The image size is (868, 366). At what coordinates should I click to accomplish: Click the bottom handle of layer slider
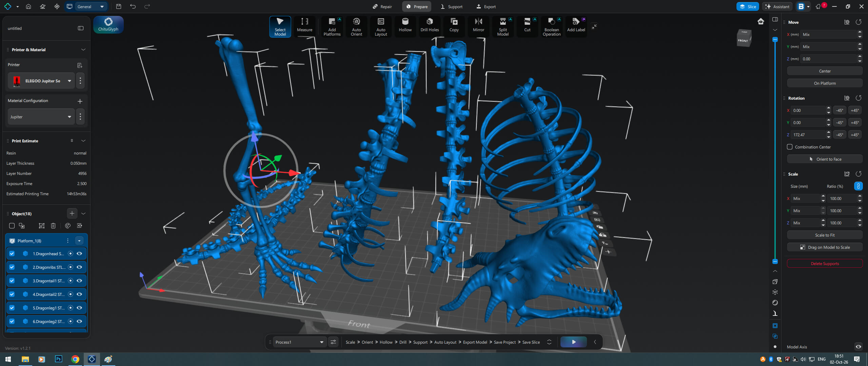pyautogui.click(x=775, y=261)
